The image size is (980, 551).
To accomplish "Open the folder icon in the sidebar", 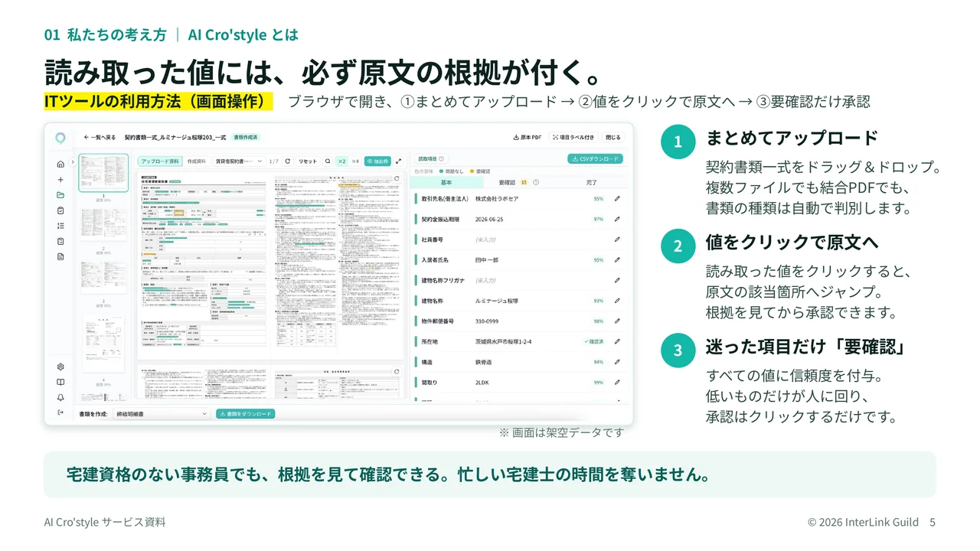I will tap(60, 194).
